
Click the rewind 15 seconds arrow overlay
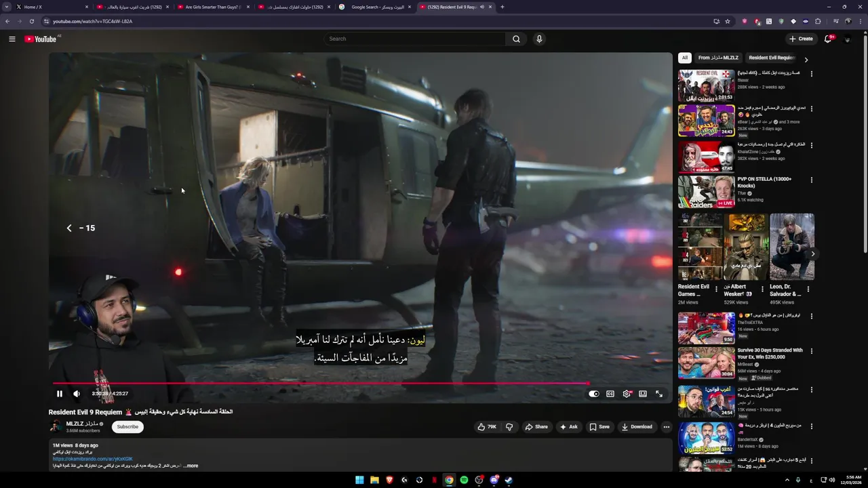(x=69, y=228)
